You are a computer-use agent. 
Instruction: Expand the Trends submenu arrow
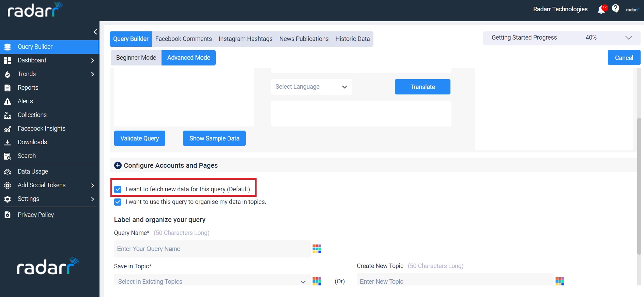(x=92, y=74)
